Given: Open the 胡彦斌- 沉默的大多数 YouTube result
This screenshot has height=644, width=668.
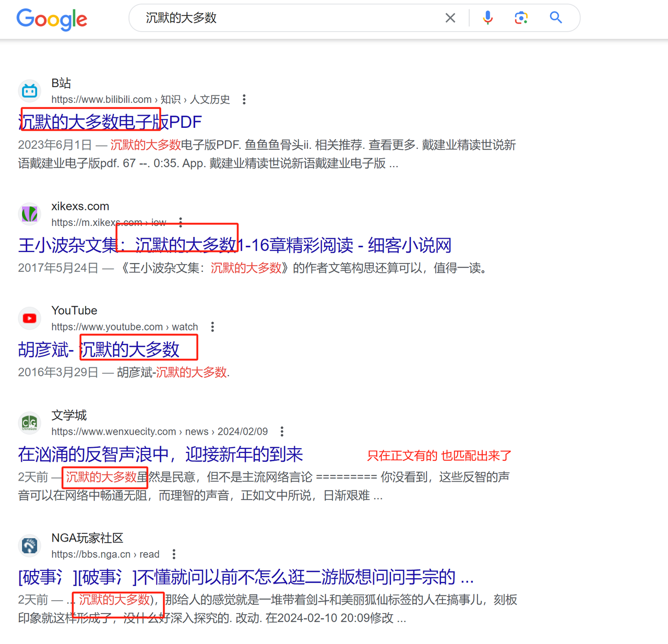Looking at the screenshot, I should pos(99,350).
